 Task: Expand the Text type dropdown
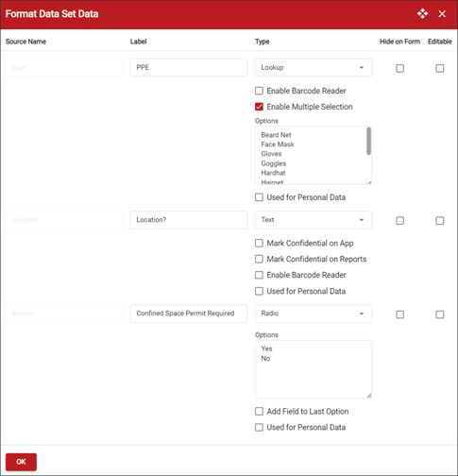[x=314, y=220]
